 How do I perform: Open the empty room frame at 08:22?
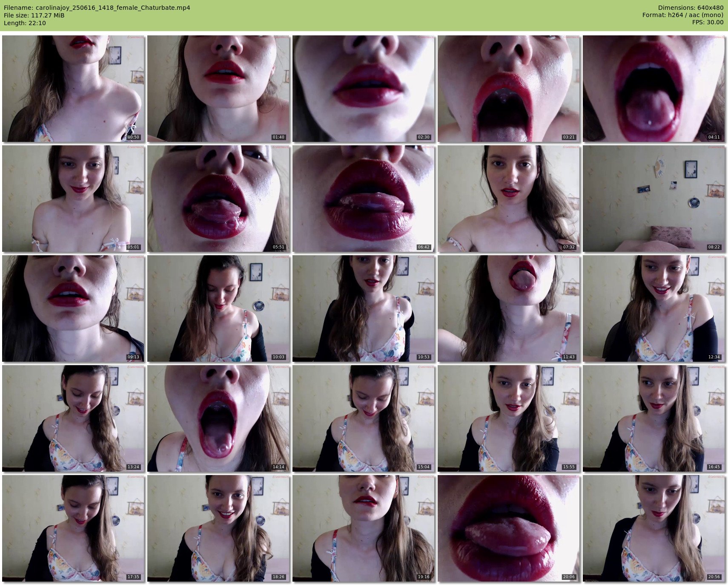point(654,199)
